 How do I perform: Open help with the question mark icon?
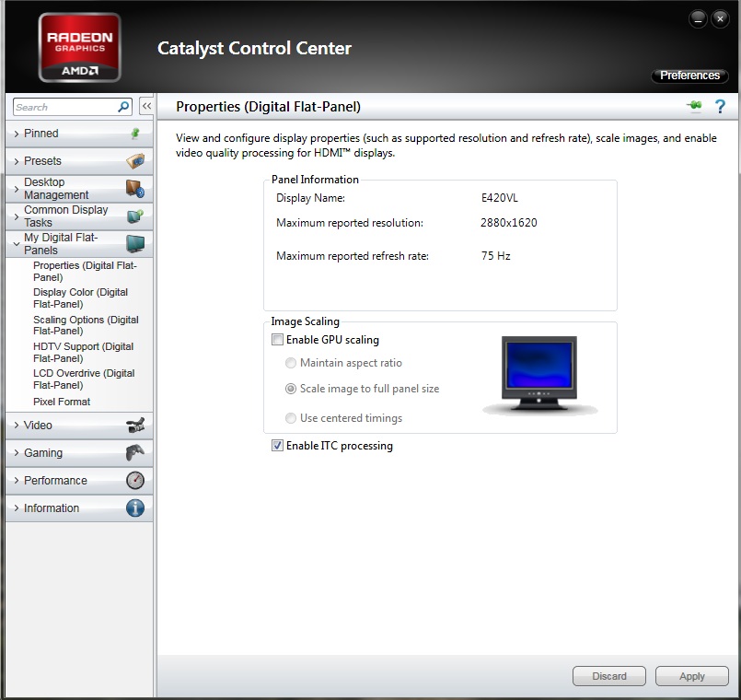click(720, 107)
